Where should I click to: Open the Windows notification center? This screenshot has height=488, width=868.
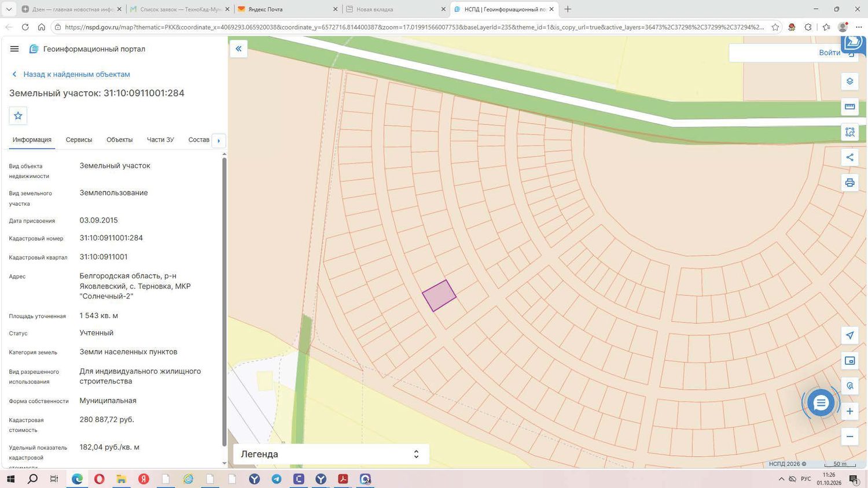click(854, 479)
